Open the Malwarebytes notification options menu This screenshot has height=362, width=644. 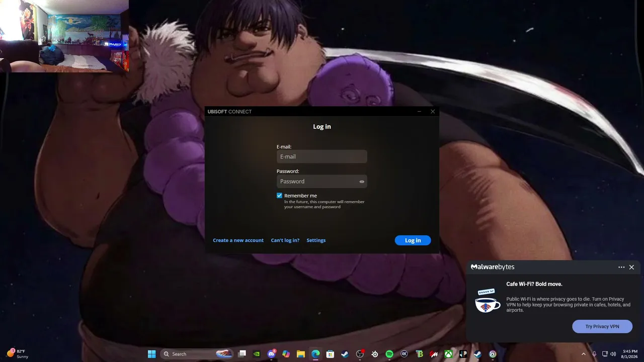pyautogui.click(x=621, y=267)
